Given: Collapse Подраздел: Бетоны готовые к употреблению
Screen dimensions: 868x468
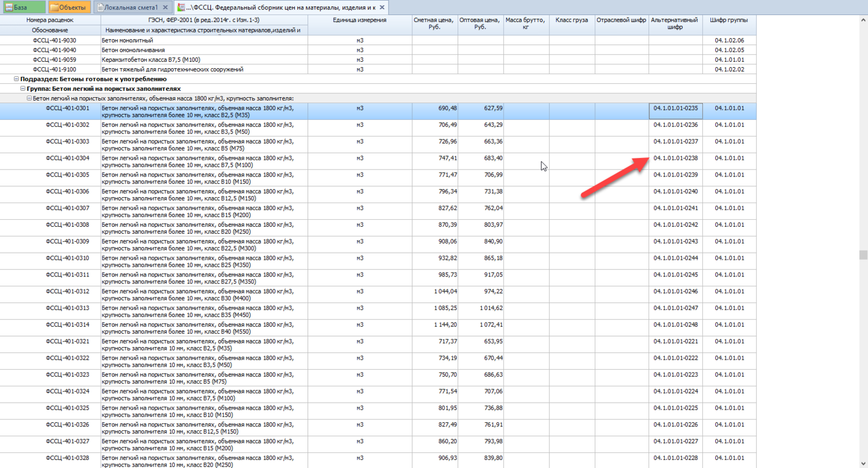Looking at the screenshot, I should [16, 79].
